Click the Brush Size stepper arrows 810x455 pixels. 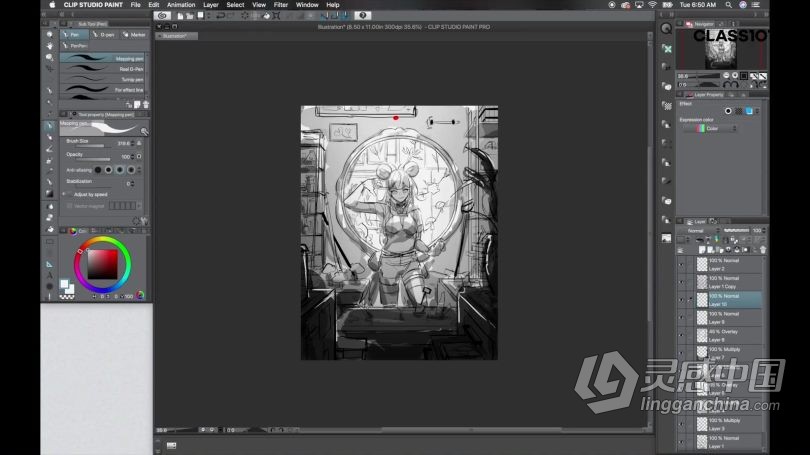(133, 143)
